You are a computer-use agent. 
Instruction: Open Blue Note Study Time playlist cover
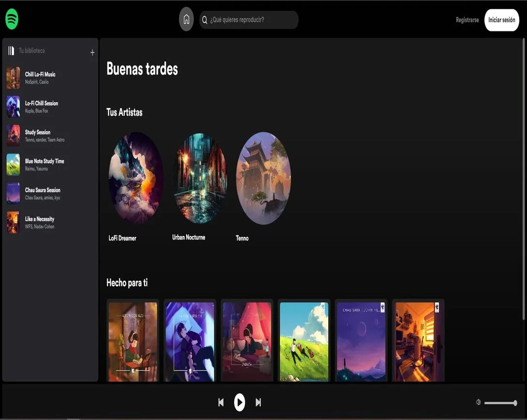pyautogui.click(x=13, y=165)
